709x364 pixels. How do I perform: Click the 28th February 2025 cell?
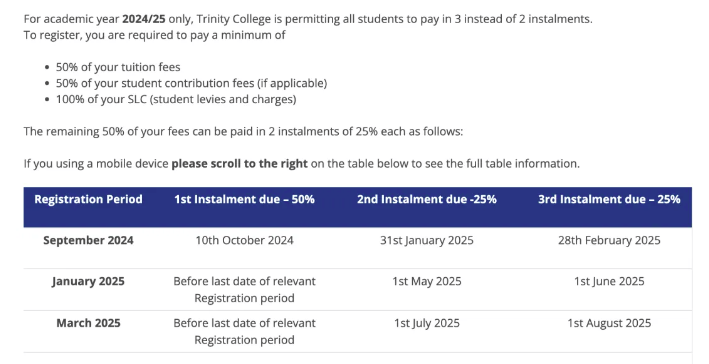609,240
